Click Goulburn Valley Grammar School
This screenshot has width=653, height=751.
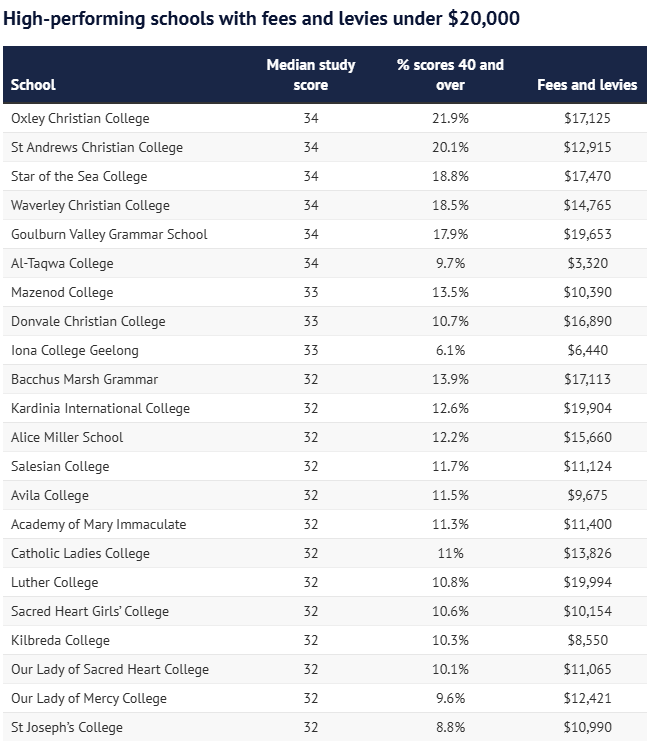[109, 234]
